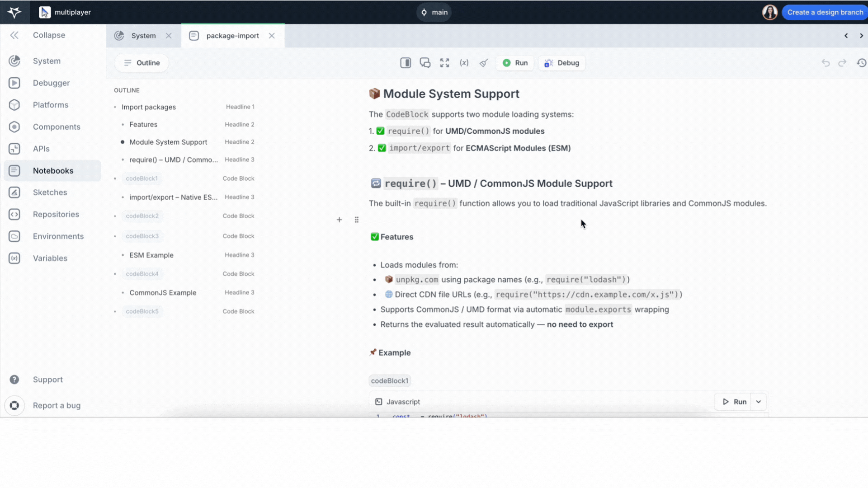Select Module System Support outline entry
This screenshot has width=868, height=488.
pos(168,142)
